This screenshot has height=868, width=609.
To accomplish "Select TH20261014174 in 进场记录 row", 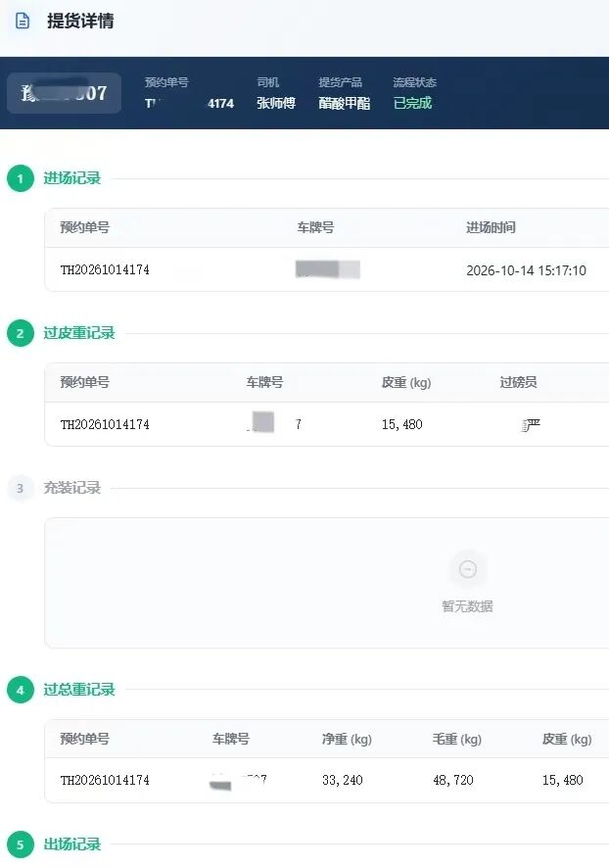I will click(105, 269).
